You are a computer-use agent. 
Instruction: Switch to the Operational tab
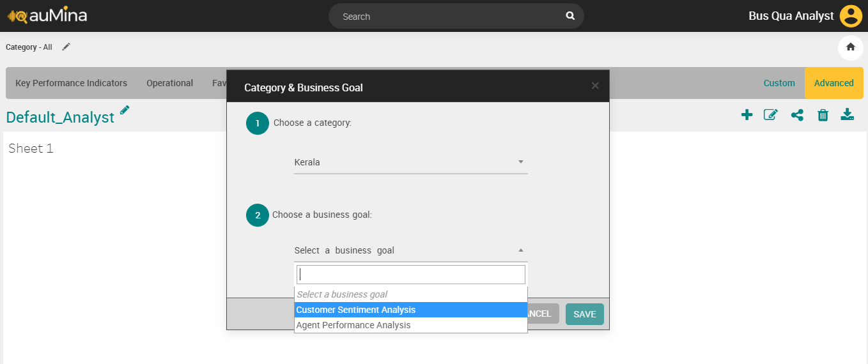(x=169, y=83)
